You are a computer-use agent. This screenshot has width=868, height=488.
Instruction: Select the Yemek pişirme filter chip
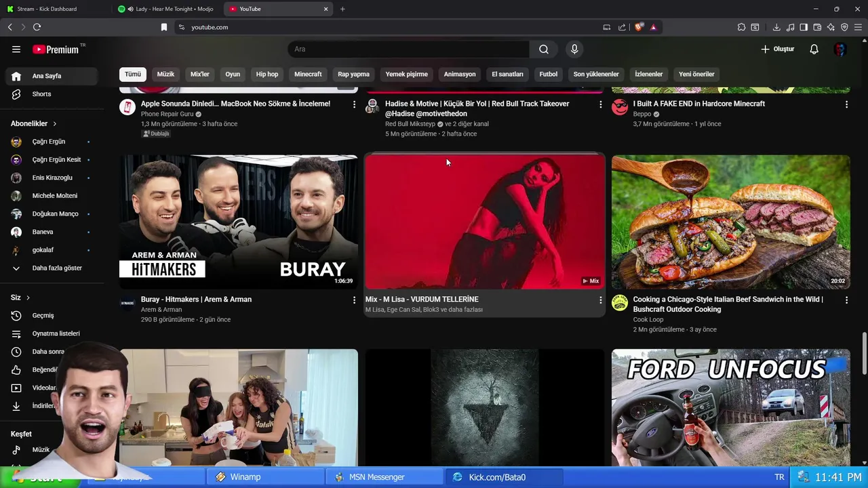point(407,75)
